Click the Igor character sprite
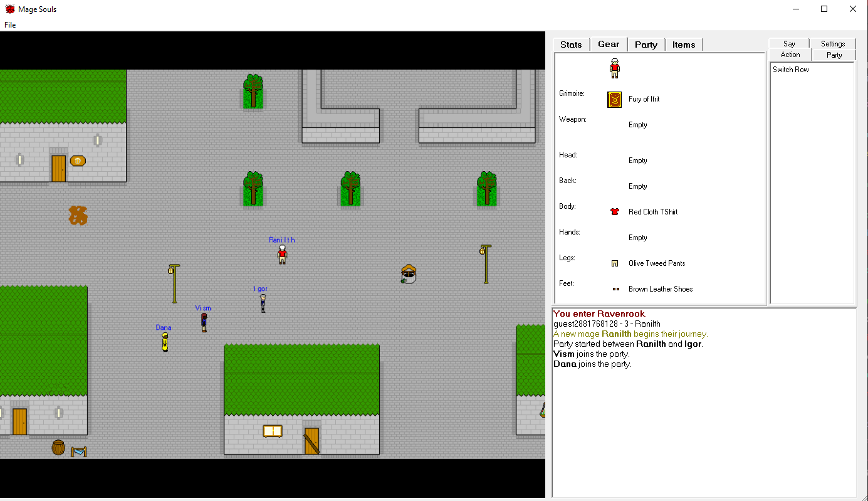This screenshot has width=868, height=501. [x=263, y=303]
